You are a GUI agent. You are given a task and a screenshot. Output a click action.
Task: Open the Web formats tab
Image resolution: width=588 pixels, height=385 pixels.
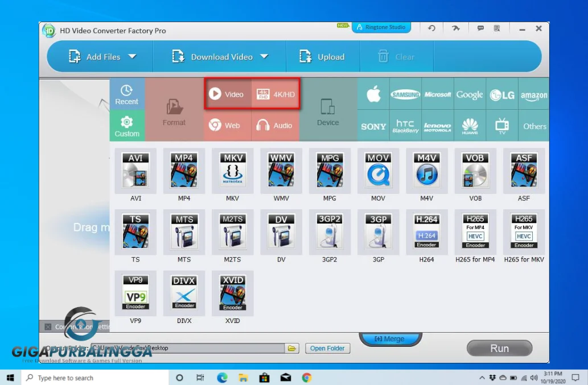coord(228,126)
